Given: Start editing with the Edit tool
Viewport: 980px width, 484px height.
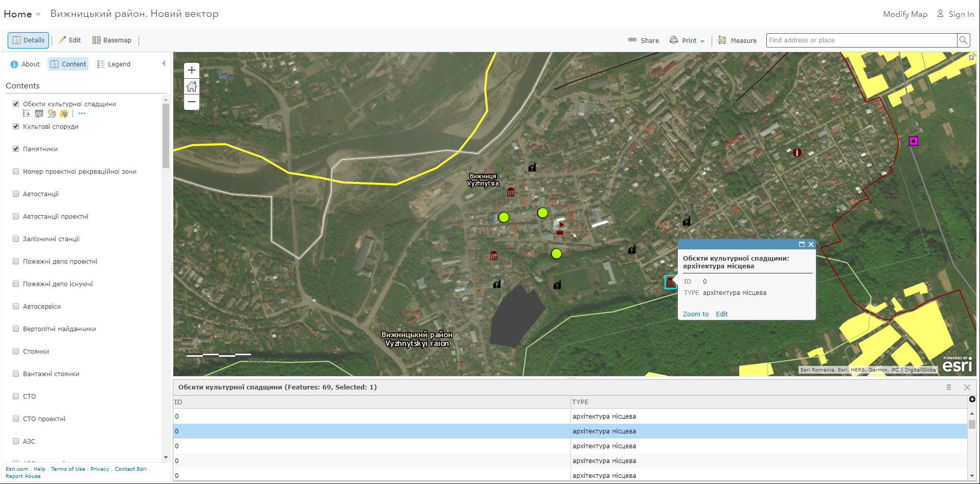Looking at the screenshot, I should coord(70,40).
